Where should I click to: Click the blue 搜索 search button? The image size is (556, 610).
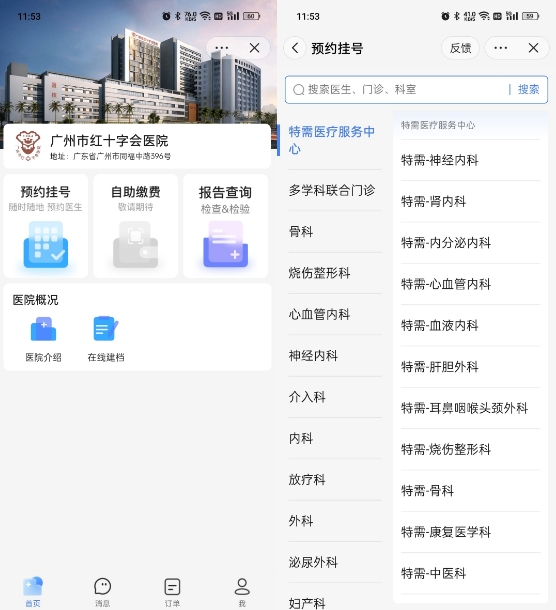coord(528,89)
